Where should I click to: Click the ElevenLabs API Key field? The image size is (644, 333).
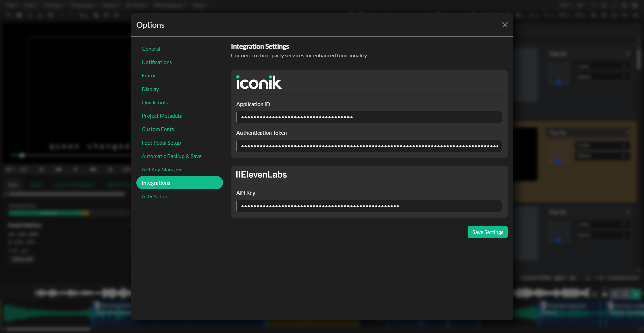coord(369,206)
